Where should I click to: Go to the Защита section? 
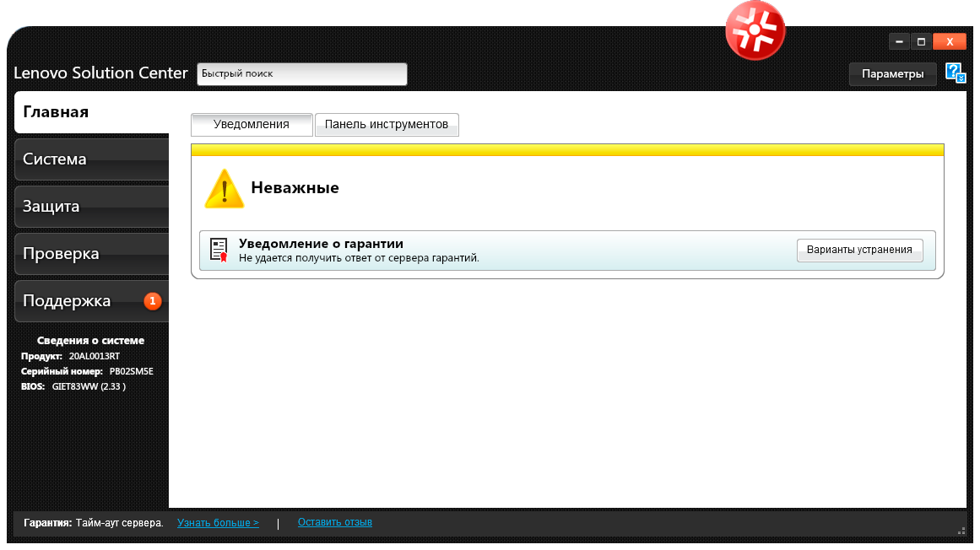tap(91, 206)
